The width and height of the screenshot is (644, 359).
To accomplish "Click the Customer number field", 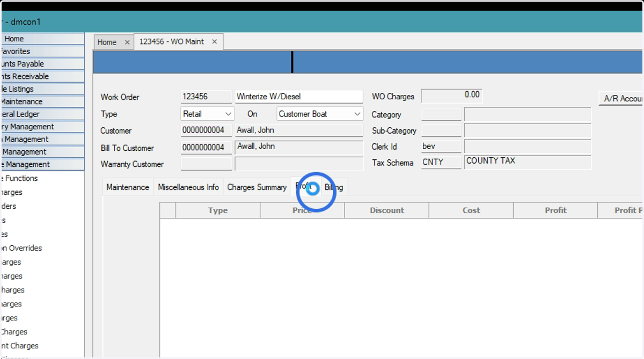I will [207, 130].
